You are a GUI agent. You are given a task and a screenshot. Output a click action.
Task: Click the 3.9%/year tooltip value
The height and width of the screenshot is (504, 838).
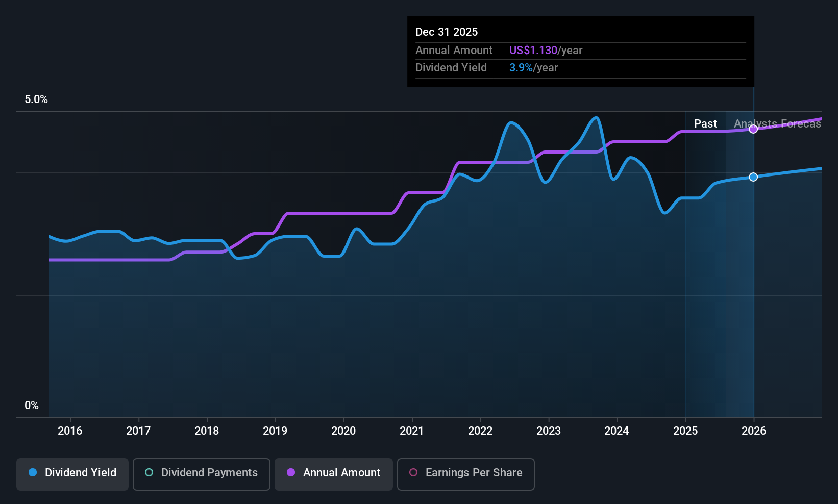pos(533,67)
